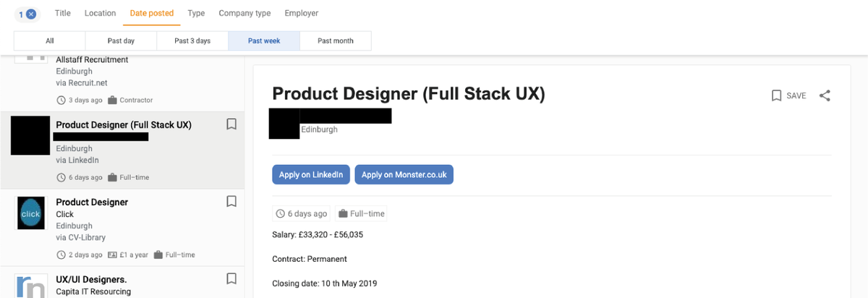868x298 pixels.
Task: Clear the active filter count badge
Action: 27,14
